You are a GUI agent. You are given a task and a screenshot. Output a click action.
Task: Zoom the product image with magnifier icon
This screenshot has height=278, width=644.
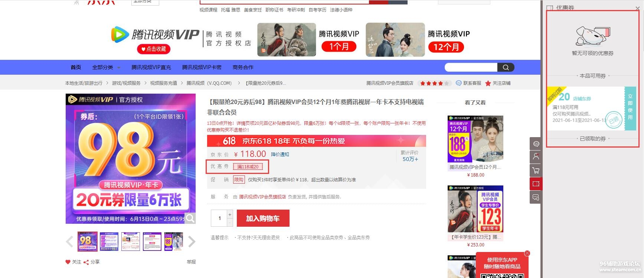pos(190,218)
